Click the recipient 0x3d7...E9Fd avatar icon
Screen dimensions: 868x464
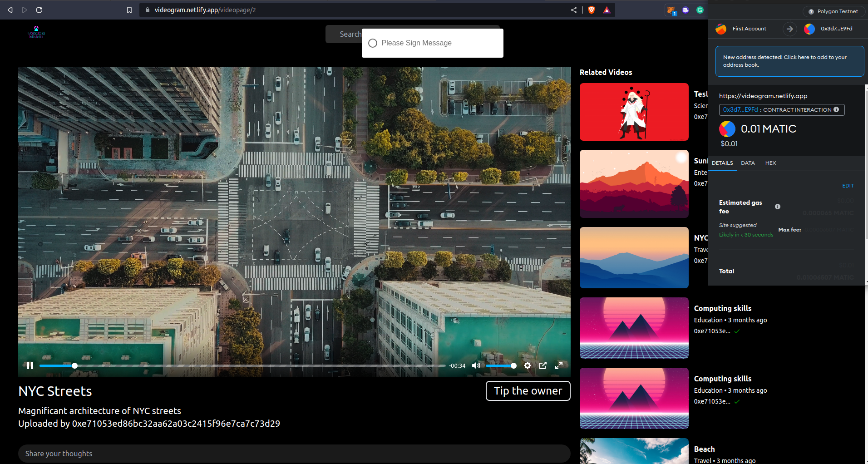pyautogui.click(x=809, y=29)
